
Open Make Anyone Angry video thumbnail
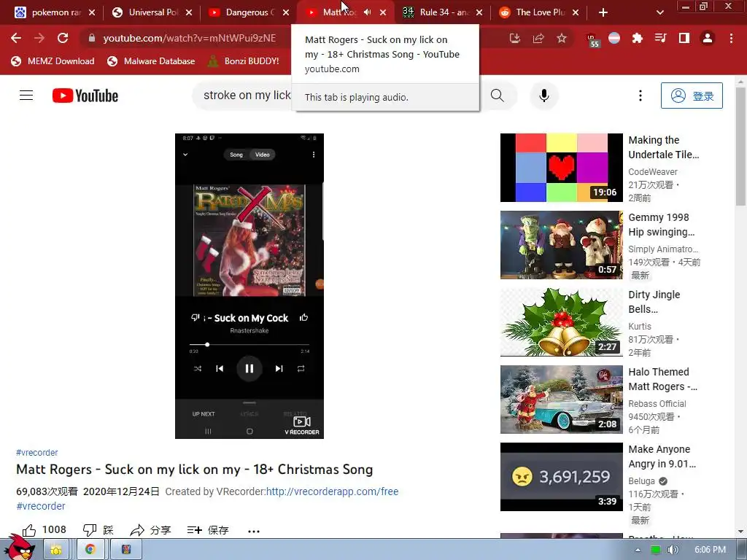[561, 477]
